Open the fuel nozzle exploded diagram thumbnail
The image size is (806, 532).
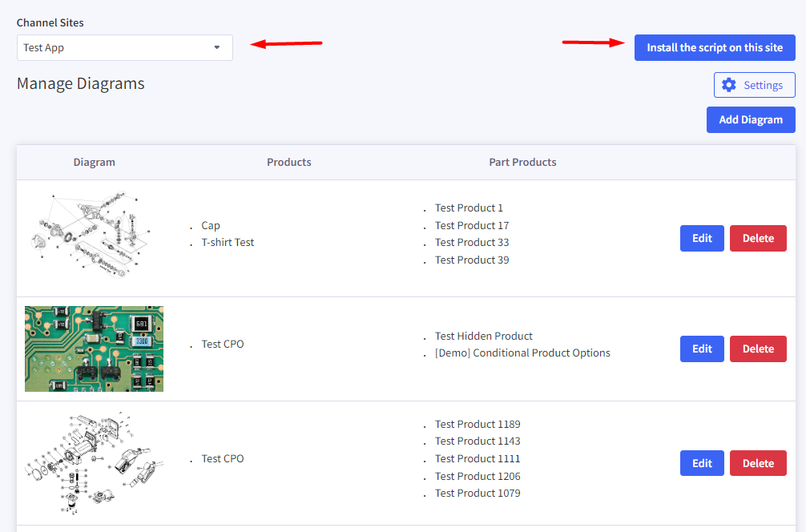point(94,463)
